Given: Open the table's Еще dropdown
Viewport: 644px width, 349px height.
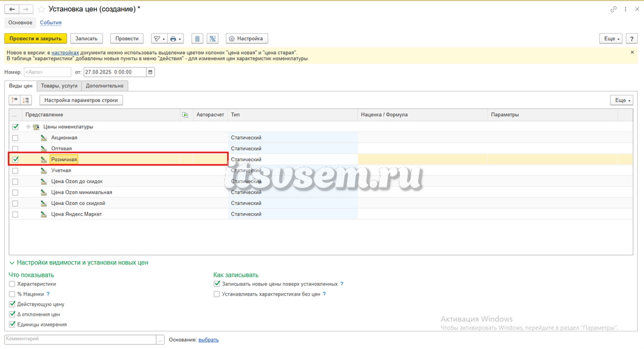Looking at the screenshot, I should tap(622, 100).
